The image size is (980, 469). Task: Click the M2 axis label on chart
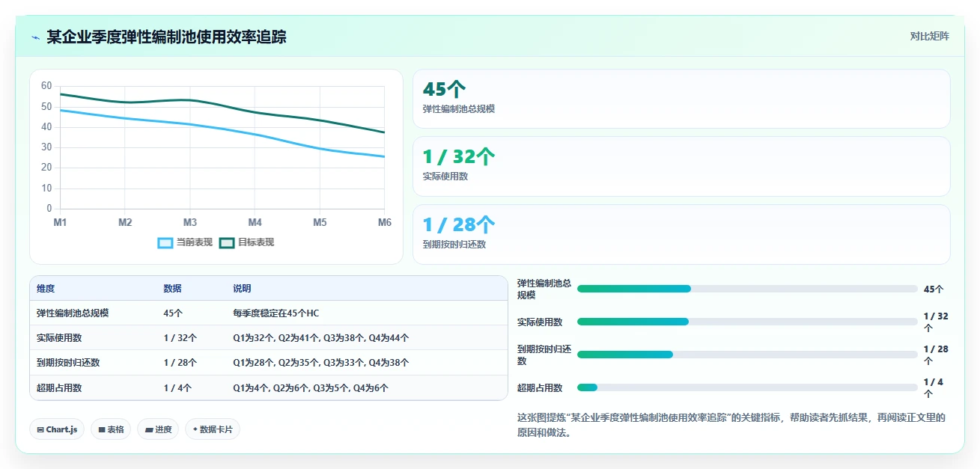coord(125,223)
